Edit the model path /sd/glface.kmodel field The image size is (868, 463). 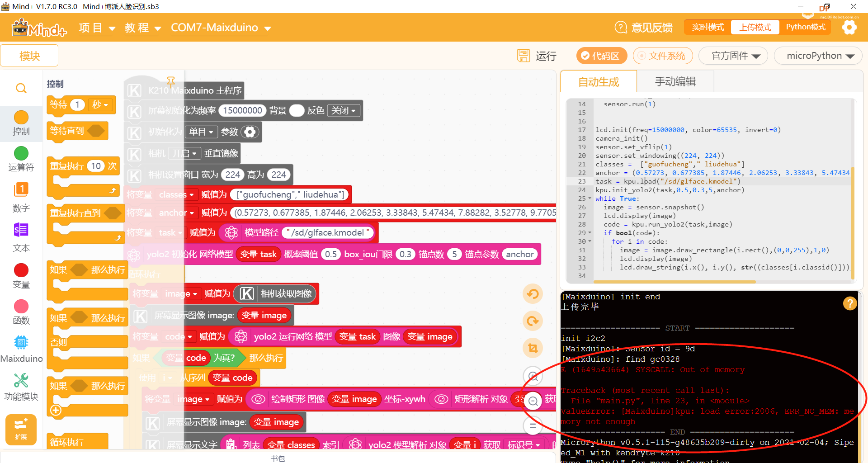328,232
